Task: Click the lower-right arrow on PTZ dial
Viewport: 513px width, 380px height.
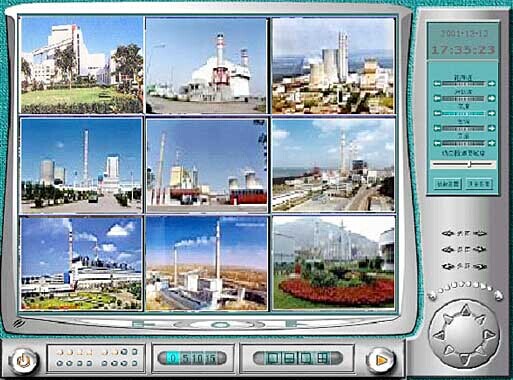Action: (x=481, y=350)
